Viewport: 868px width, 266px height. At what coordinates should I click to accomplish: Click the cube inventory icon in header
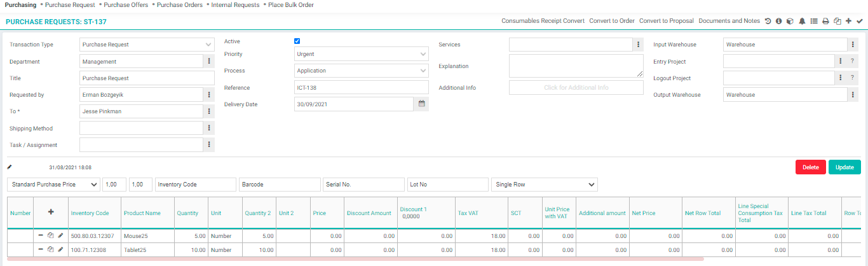790,21
